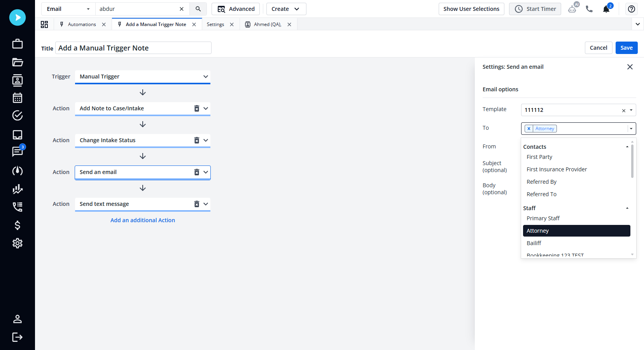
Task: Open the AI assistant bot icon
Action: coord(572,9)
